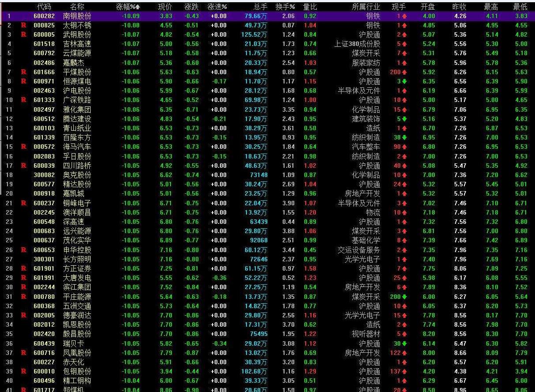Click the R icon beside 四川路桥

(23, 166)
